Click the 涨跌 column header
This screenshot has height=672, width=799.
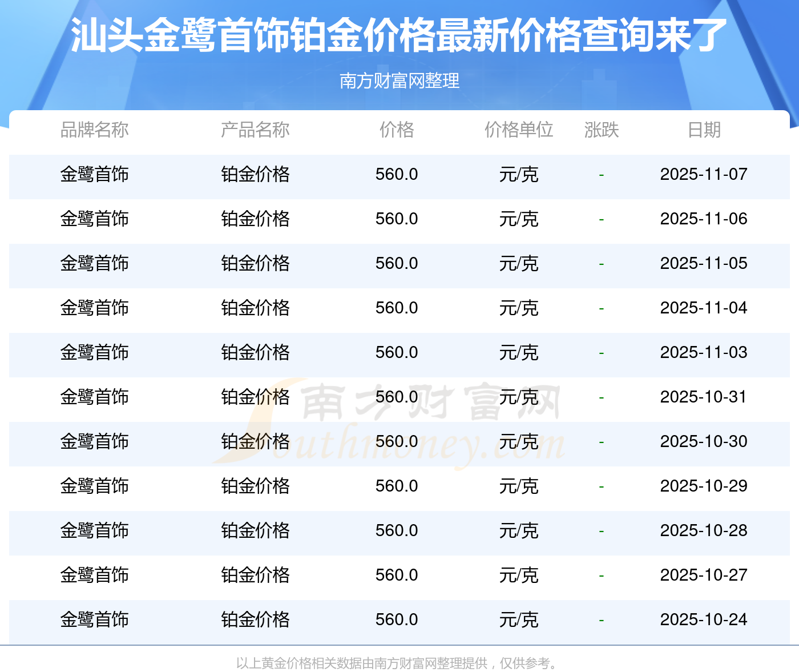(602, 130)
